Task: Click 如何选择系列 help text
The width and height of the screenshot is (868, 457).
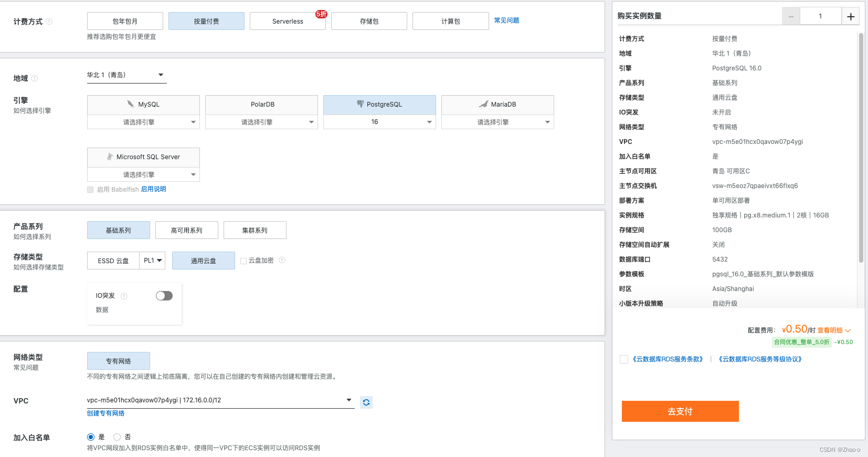Action: click(33, 237)
